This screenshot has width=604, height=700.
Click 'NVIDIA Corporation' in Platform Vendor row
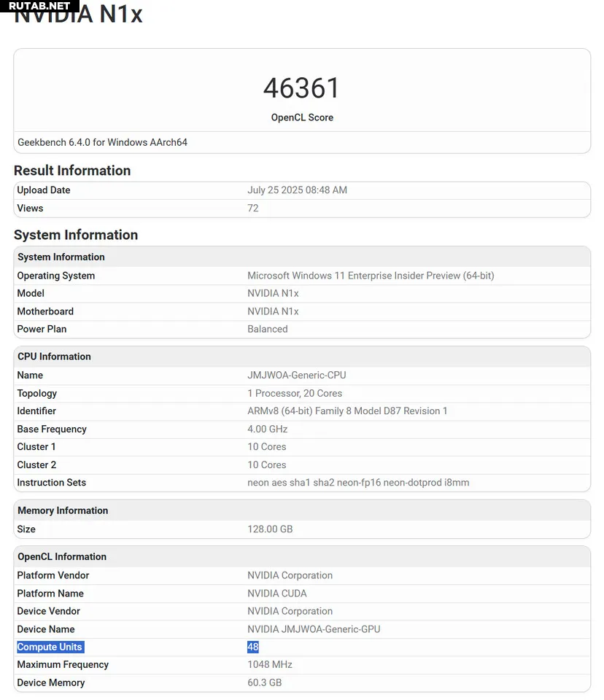point(290,575)
